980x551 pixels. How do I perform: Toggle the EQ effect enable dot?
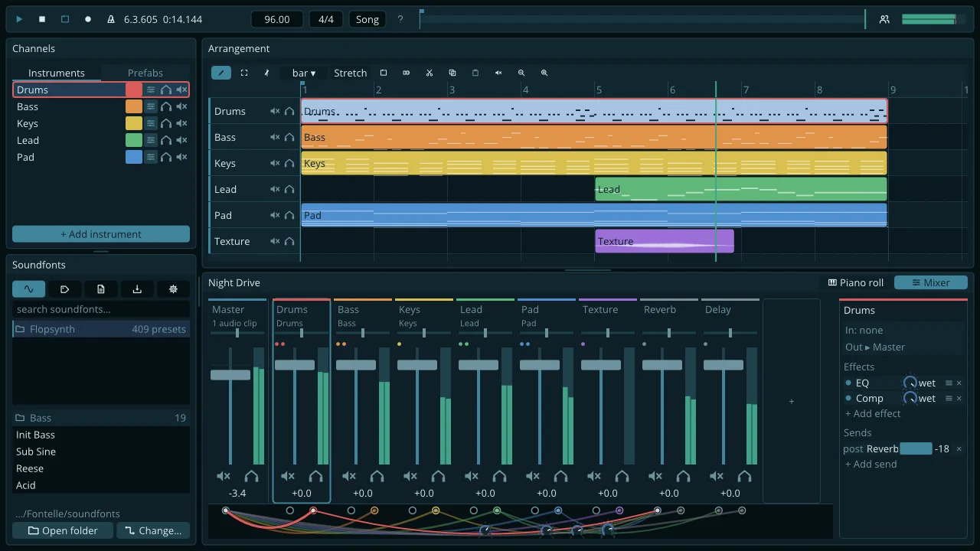click(x=848, y=383)
